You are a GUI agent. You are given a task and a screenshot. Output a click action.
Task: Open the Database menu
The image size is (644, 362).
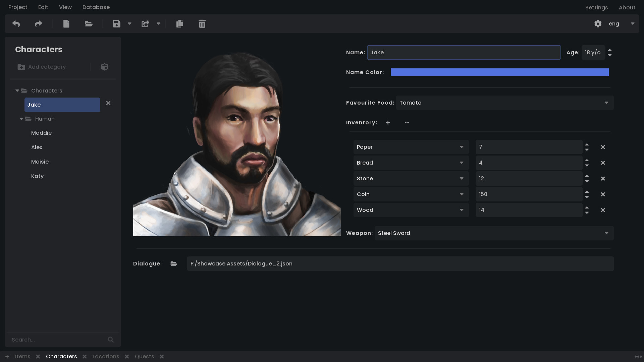tap(96, 7)
